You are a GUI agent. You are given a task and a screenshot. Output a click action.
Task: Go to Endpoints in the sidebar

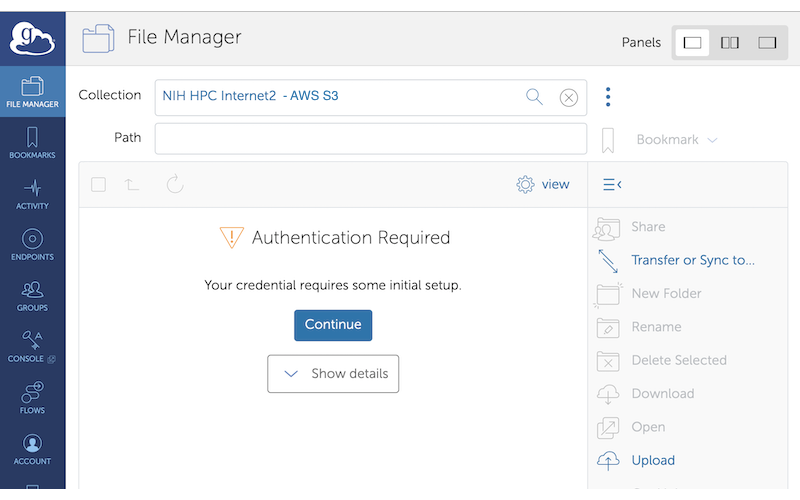coord(32,245)
